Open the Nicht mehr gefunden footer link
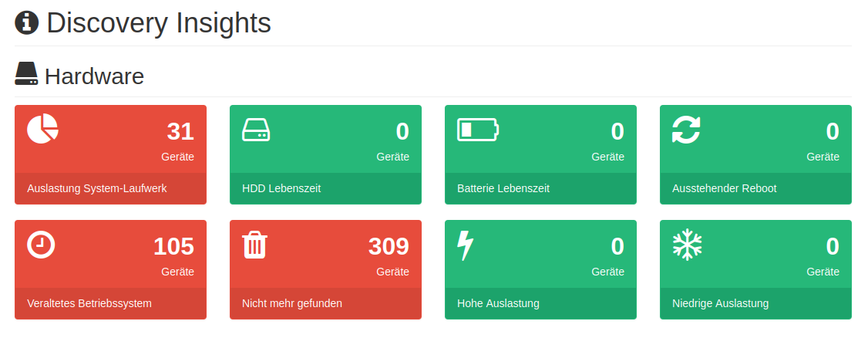The height and width of the screenshot is (338, 868). click(292, 303)
